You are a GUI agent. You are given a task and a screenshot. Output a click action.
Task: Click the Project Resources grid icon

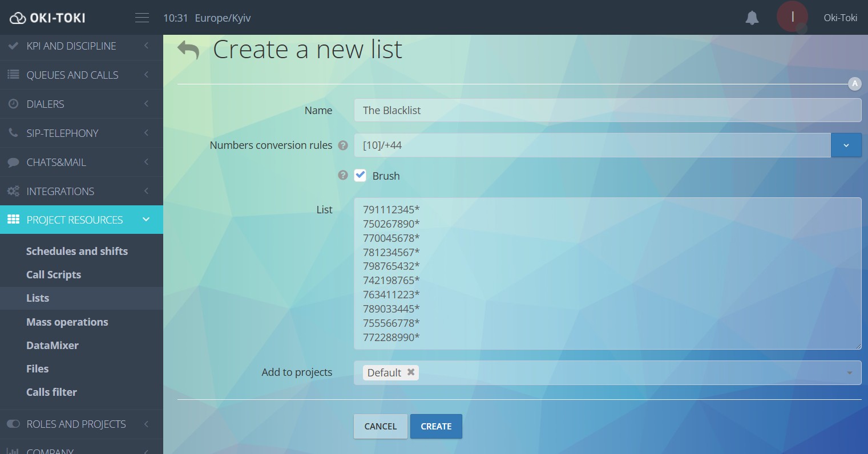[13, 220]
